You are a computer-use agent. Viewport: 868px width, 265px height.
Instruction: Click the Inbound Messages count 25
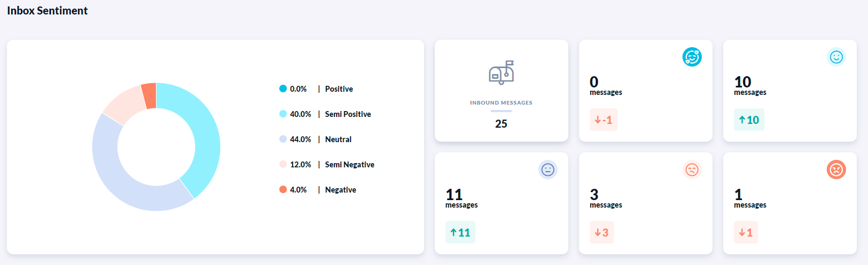pyautogui.click(x=501, y=124)
